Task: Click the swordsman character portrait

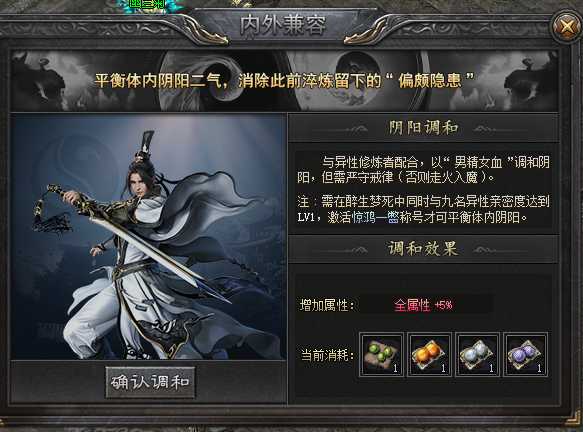Action: (x=148, y=237)
